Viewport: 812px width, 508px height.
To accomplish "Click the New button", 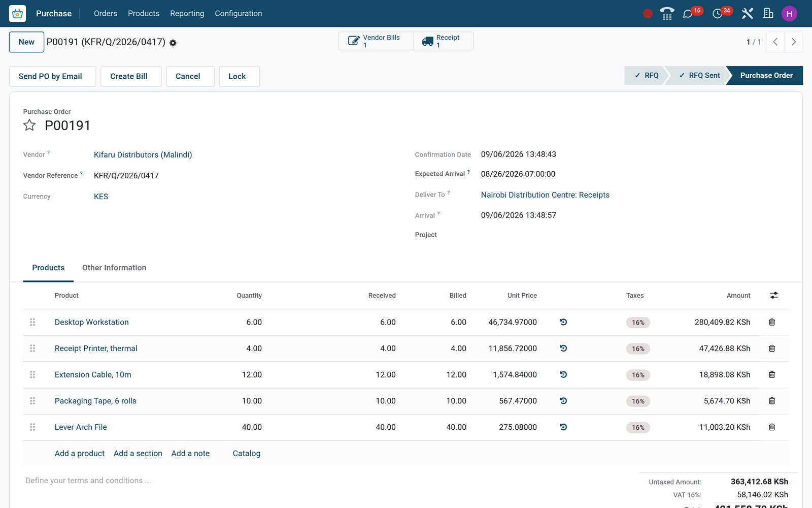I will 26,42.
